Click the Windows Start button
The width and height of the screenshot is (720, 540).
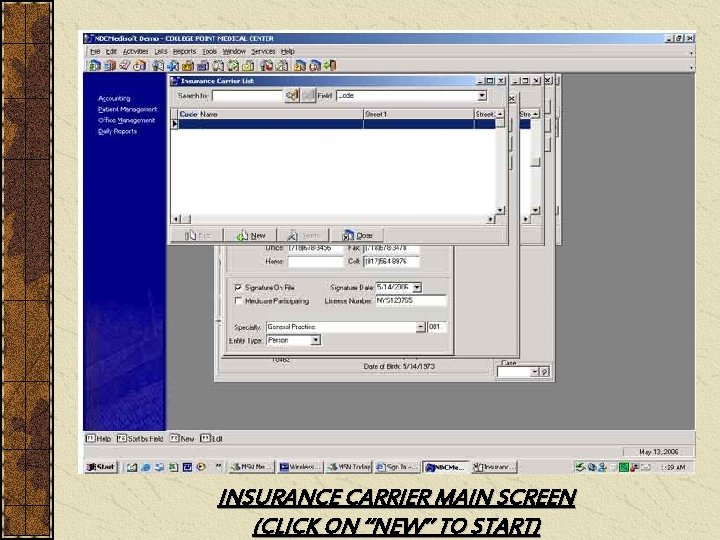coord(101,467)
